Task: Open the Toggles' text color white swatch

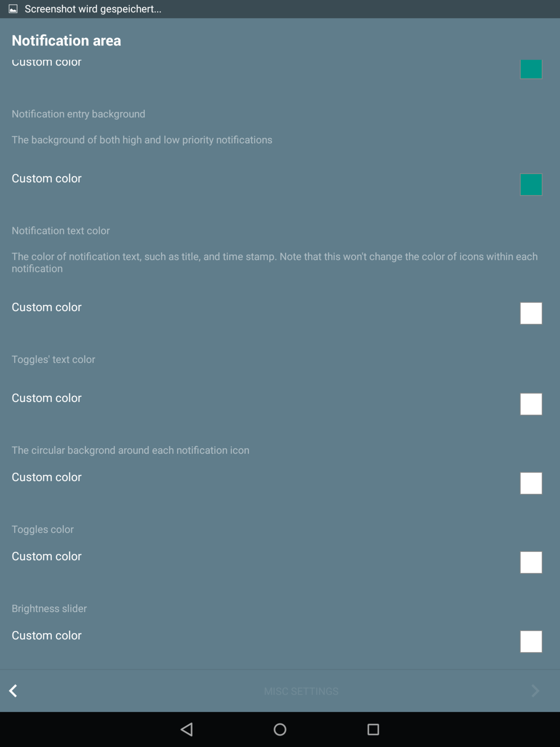Action: point(531,404)
